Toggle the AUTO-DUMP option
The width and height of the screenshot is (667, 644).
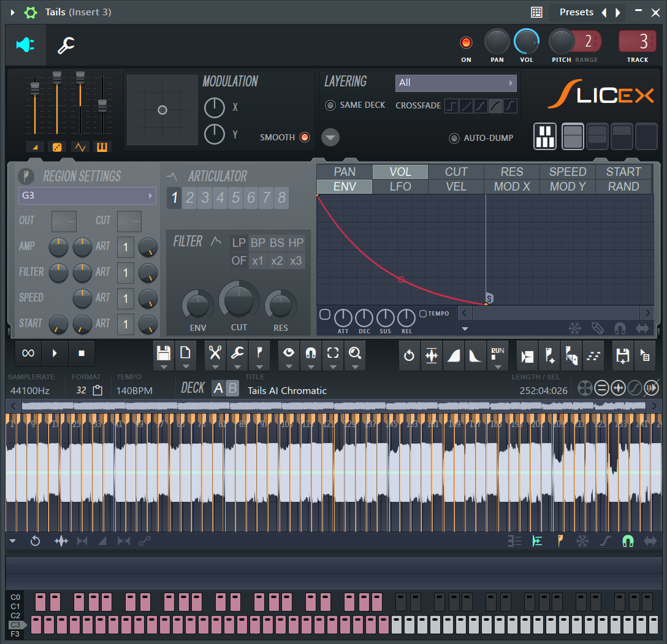(454, 138)
